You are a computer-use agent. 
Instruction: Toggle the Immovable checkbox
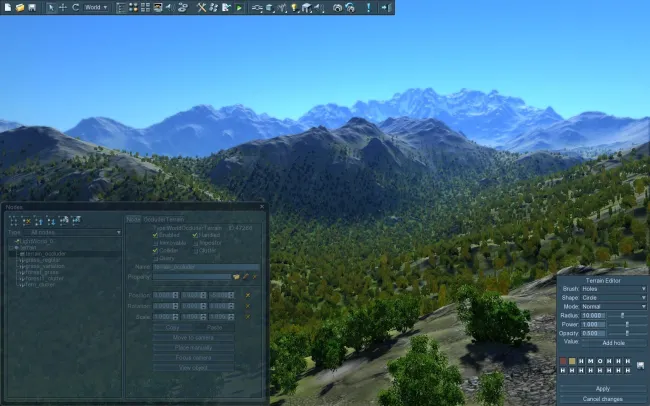(155, 243)
